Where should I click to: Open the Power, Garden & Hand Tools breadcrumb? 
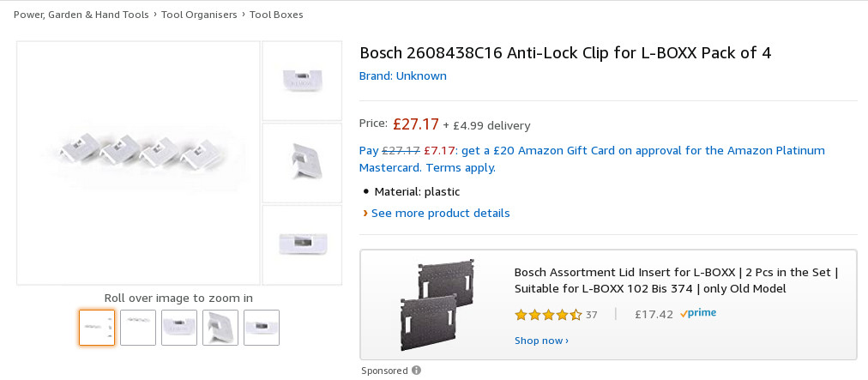(x=81, y=15)
